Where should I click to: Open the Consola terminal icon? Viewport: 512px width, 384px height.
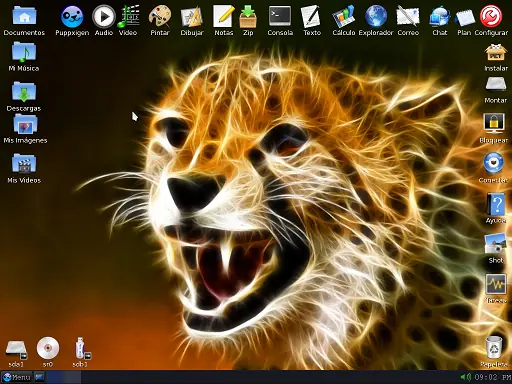click(280, 16)
